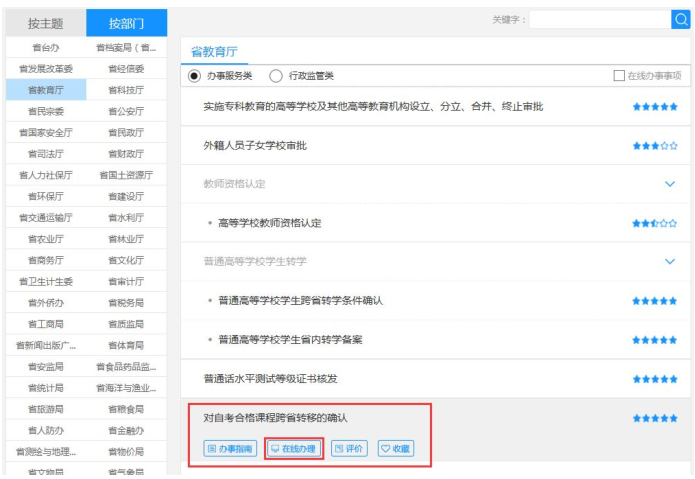Click star rating for 外籍人员子女学校审批
The image size is (695, 479).
click(x=654, y=146)
